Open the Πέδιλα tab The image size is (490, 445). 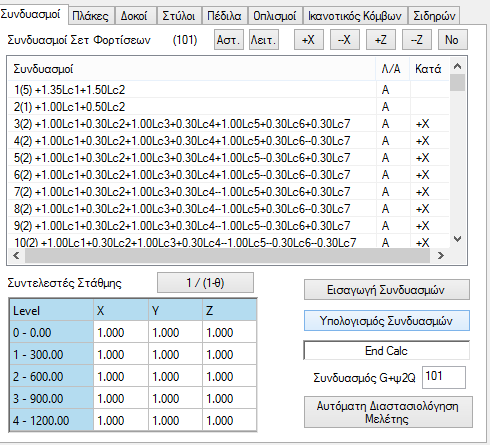pos(224,16)
